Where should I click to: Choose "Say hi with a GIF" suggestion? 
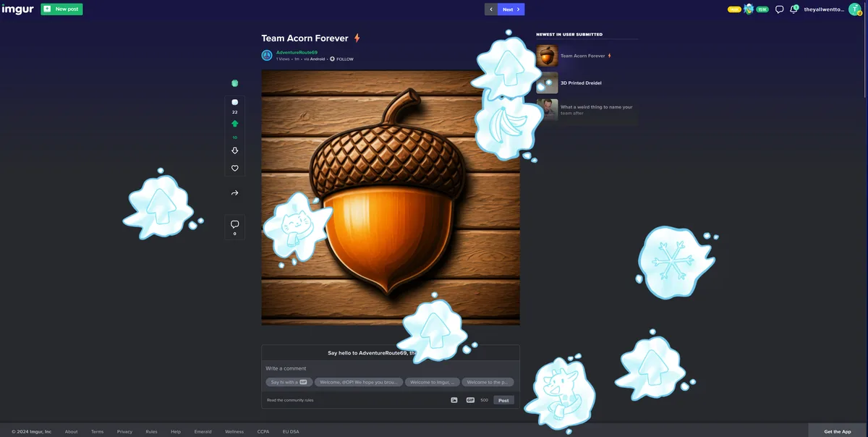[288, 382]
